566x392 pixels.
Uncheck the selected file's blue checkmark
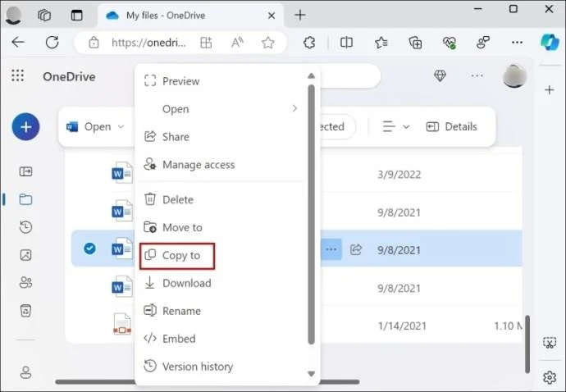pyautogui.click(x=90, y=248)
